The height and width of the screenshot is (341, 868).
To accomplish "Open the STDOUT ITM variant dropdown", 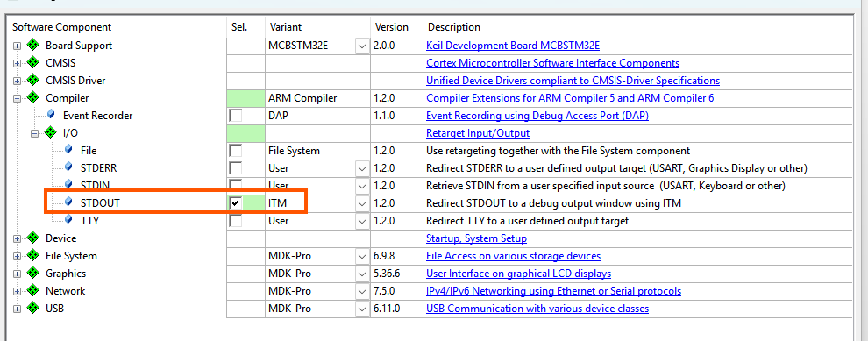I will point(362,203).
